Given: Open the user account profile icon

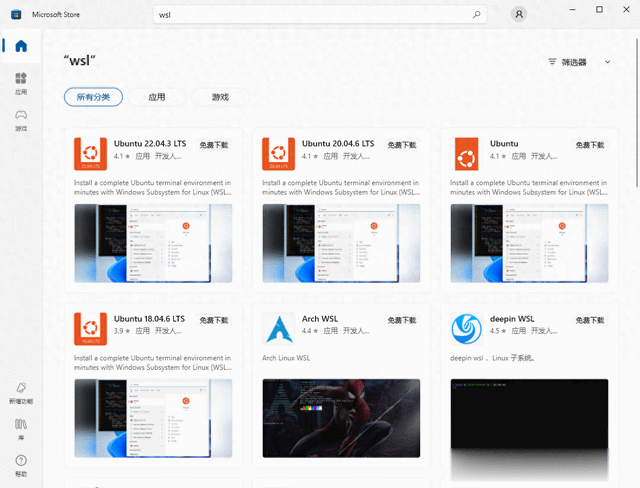Looking at the screenshot, I should (519, 14).
